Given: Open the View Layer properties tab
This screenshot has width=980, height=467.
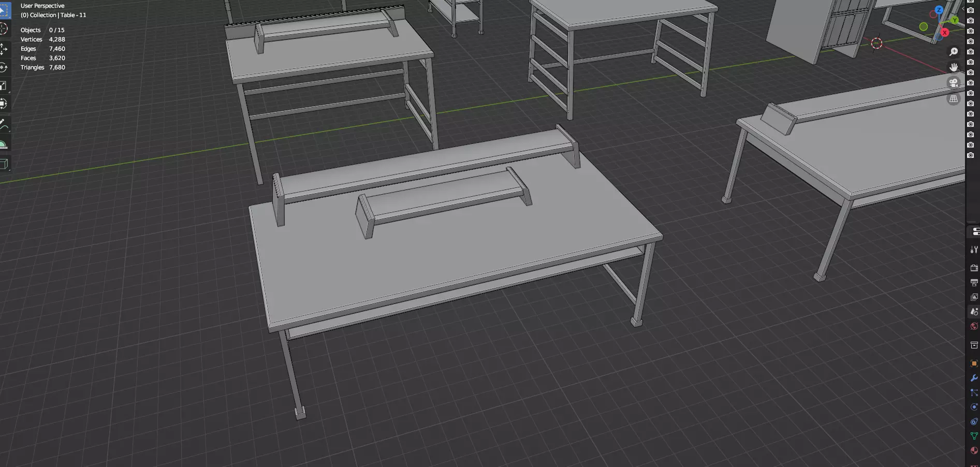Looking at the screenshot, I should 974,297.
